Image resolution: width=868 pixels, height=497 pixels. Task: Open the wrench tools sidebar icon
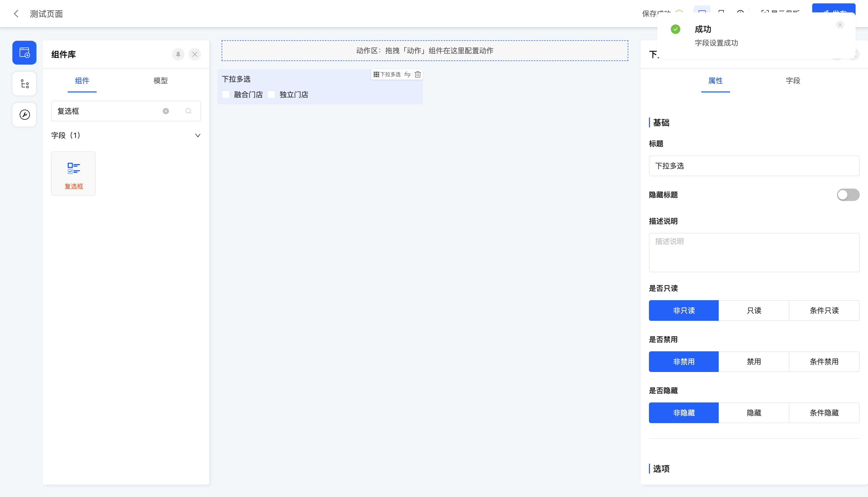pos(24,115)
